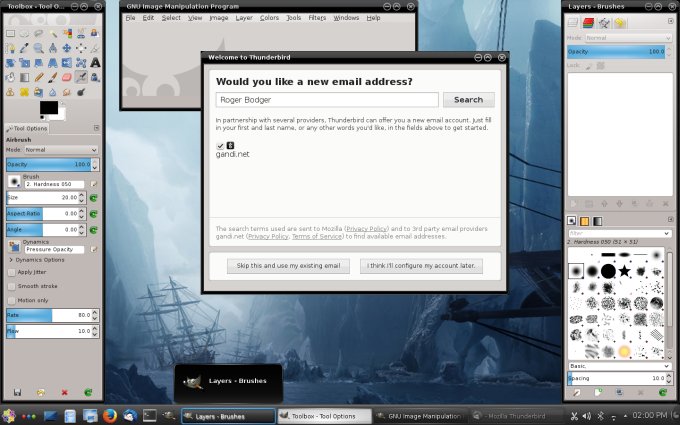Increase the Flow value stepper
The height and width of the screenshot is (425, 680).
[x=95, y=328]
